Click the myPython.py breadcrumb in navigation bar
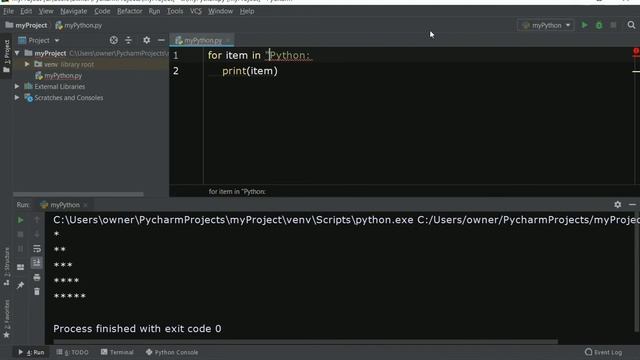The height and width of the screenshot is (360, 640). click(x=79, y=25)
